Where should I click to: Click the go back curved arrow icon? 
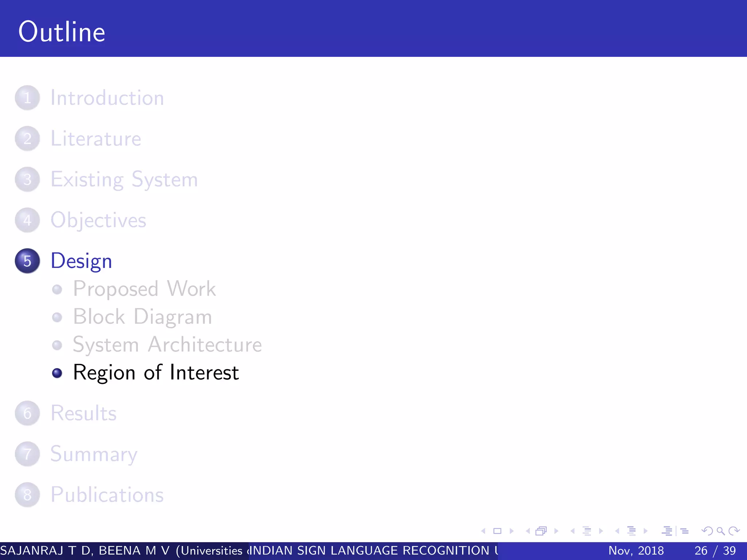(707, 531)
